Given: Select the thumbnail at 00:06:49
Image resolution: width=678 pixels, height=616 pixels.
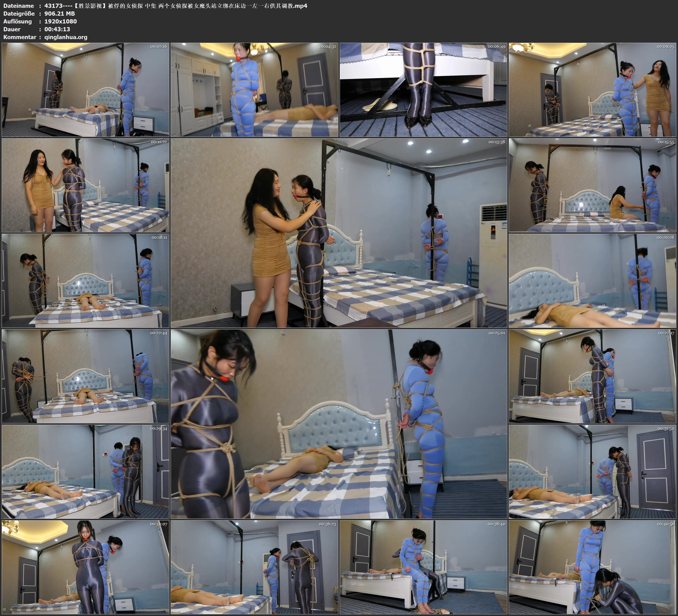Looking at the screenshot, I should [423, 89].
